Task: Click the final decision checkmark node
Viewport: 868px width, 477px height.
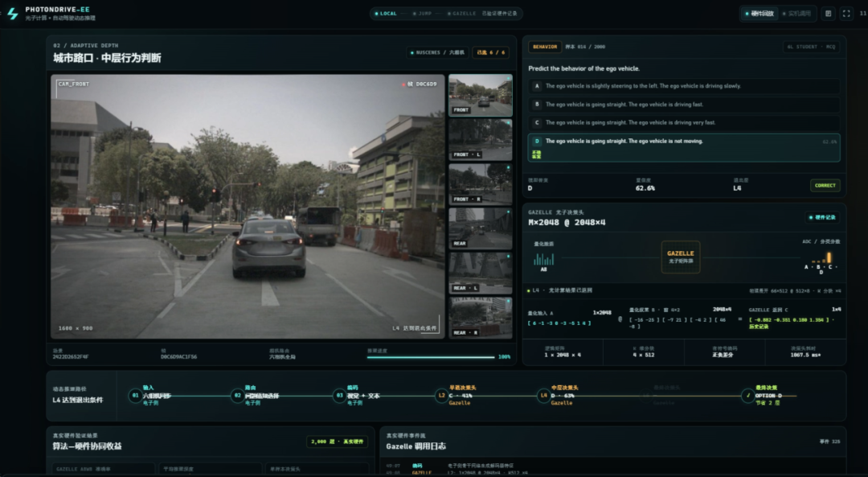Action: point(747,395)
